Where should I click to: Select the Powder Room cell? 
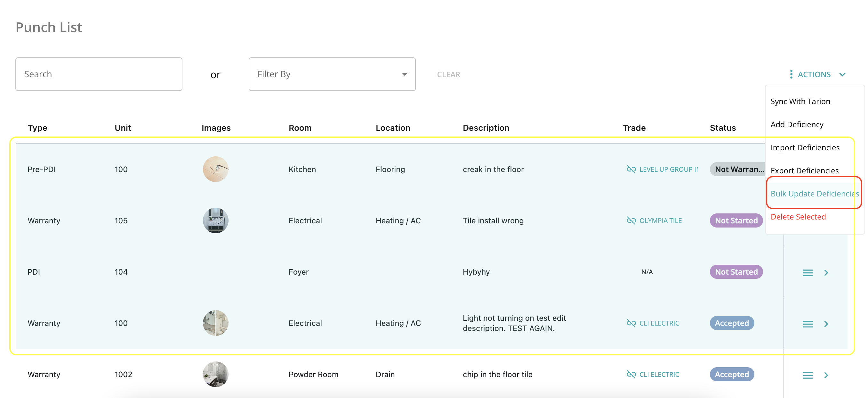(313, 374)
